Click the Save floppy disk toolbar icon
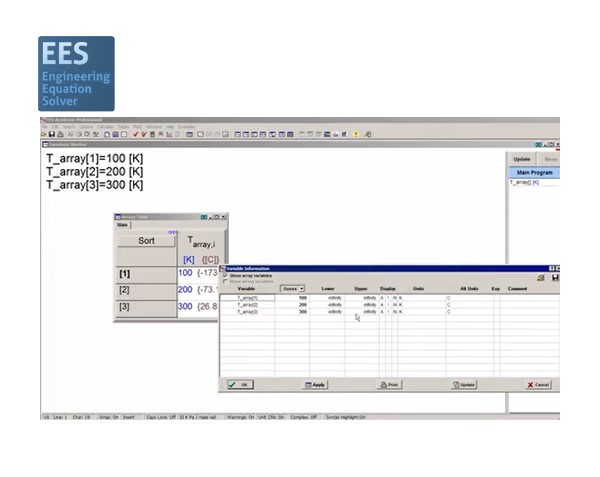Image resolution: width=600 pixels, height=477 pixels. pos(52,134)
